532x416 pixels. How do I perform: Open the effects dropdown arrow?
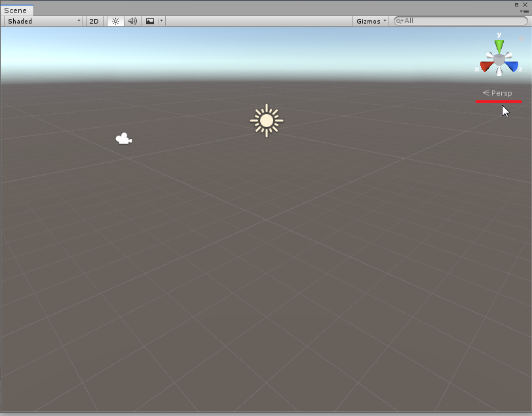[161, 21]
